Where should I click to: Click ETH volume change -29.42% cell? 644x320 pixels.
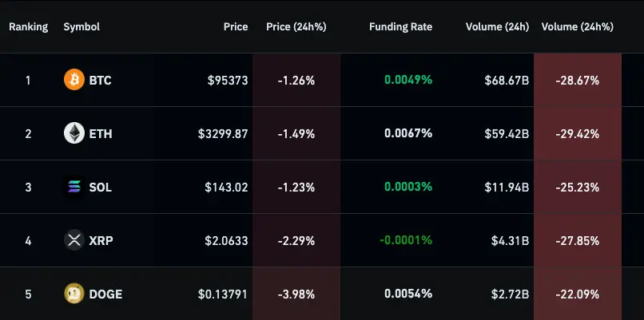(577, 133)
